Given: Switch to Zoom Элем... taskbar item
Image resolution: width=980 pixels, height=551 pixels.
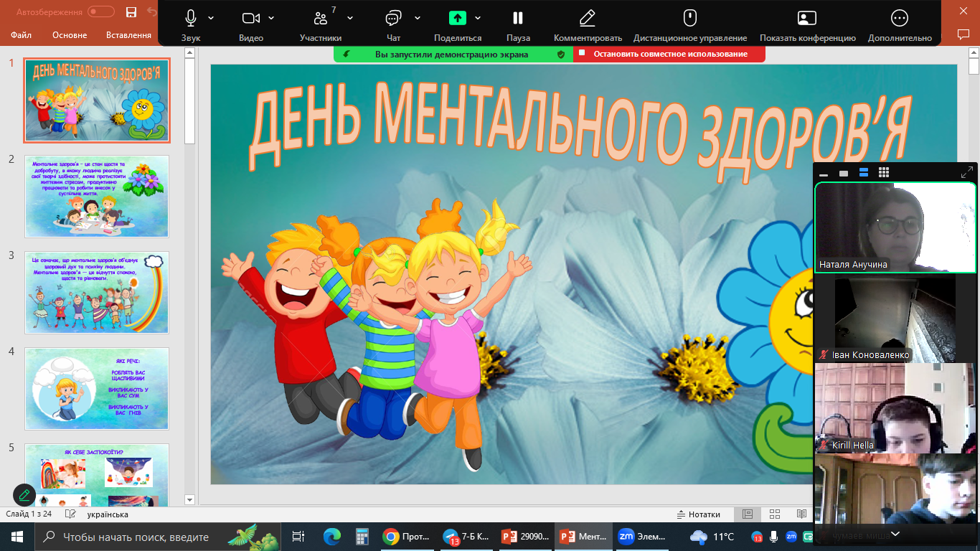Looking at the screenshot, I should coord(642,537).
